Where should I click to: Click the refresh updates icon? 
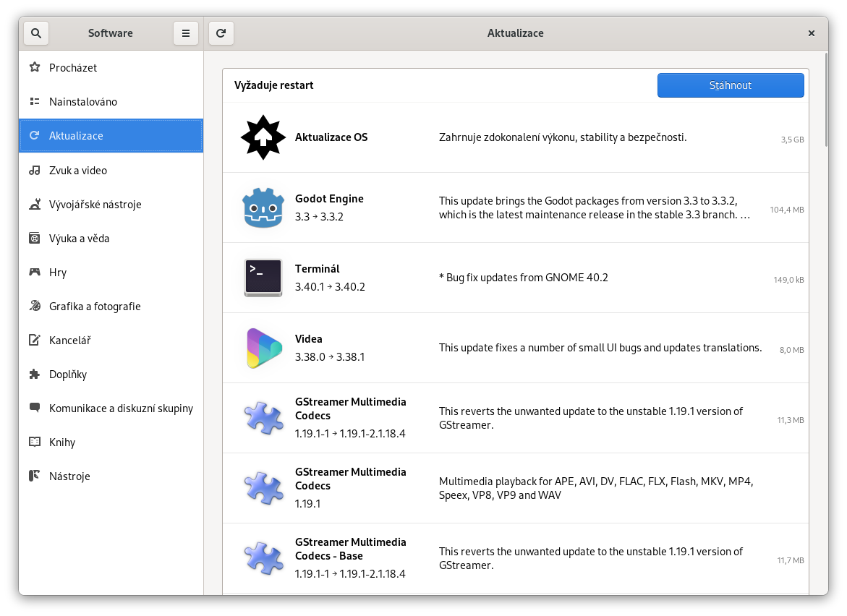221,33
